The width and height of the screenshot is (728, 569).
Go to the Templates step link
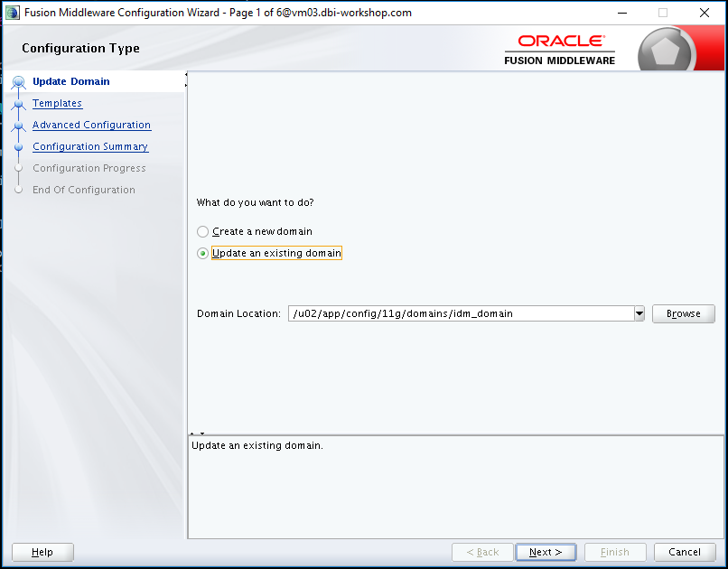point(57,103)
